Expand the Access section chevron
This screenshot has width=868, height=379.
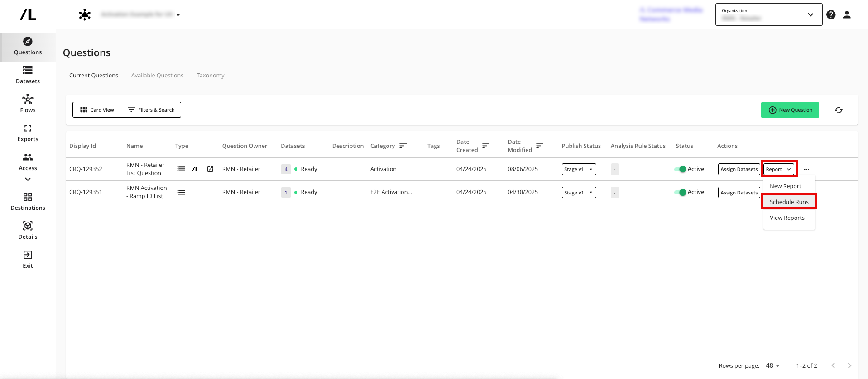pyautogui.click(x=28, y=180)
